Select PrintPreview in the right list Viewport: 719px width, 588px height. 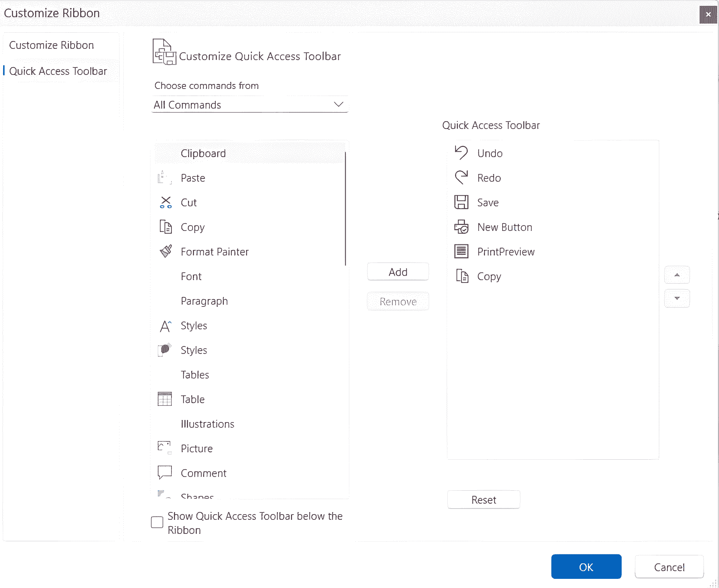pos(506,252)
